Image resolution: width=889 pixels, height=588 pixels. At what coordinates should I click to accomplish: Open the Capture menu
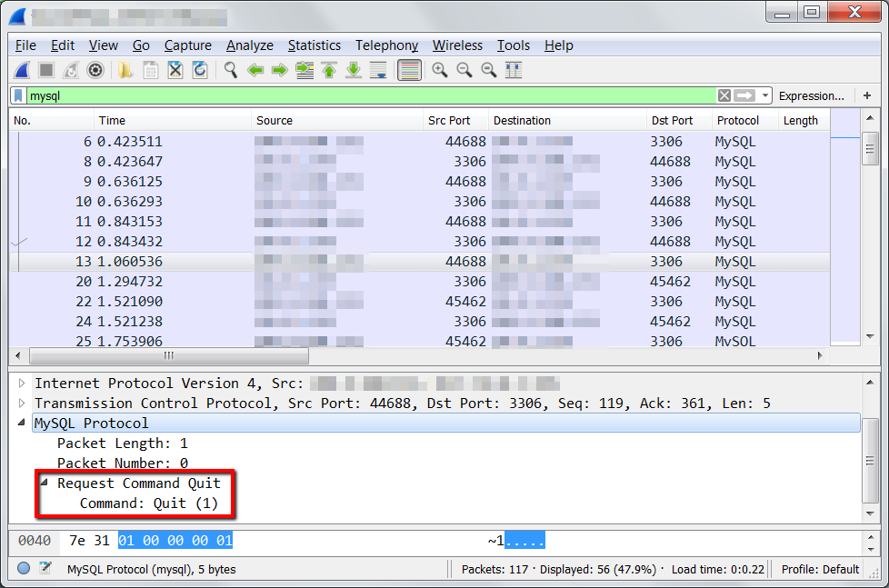[187, 45]
